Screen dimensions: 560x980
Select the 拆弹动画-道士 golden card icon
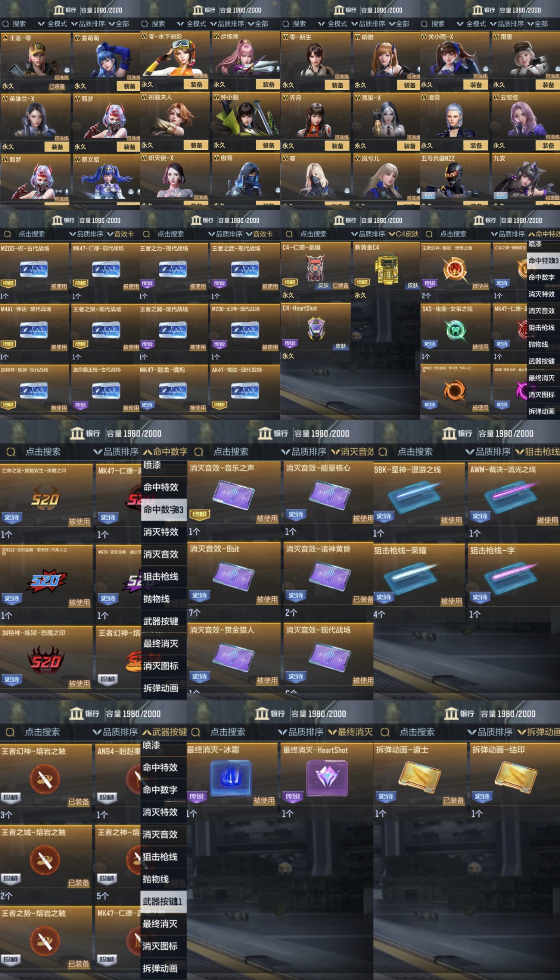[420, 777]
